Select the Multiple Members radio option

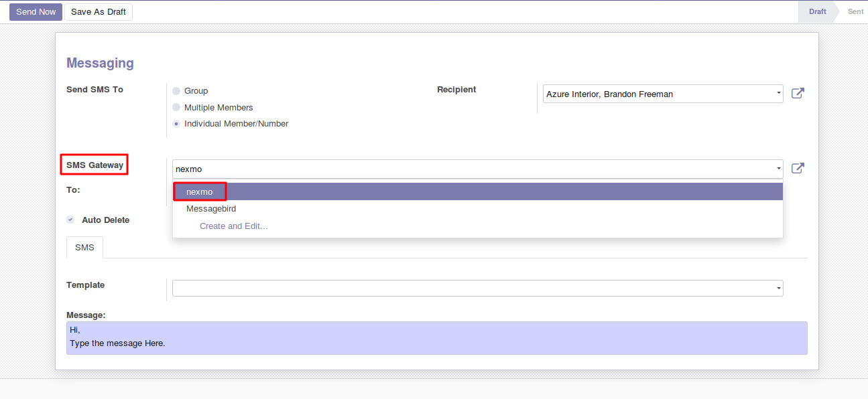click(x=176, y=108)
